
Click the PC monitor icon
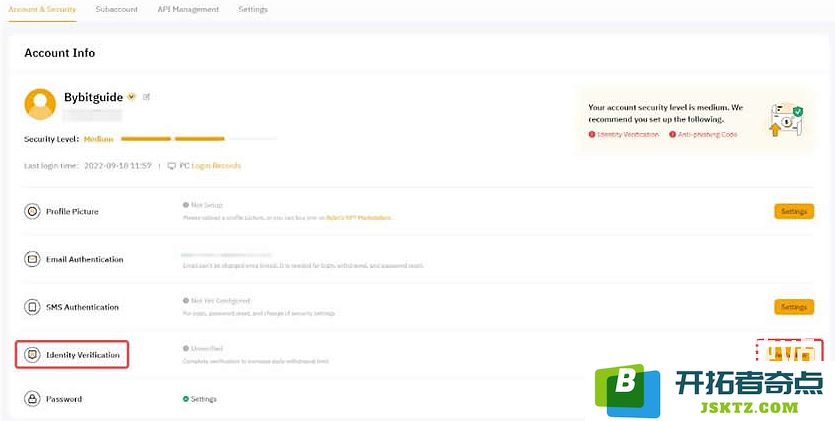click(171, 166)
